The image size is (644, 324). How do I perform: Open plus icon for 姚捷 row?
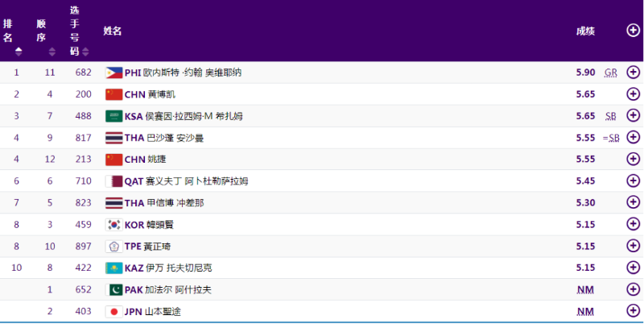pyautogui.click(x=633, y=160)
